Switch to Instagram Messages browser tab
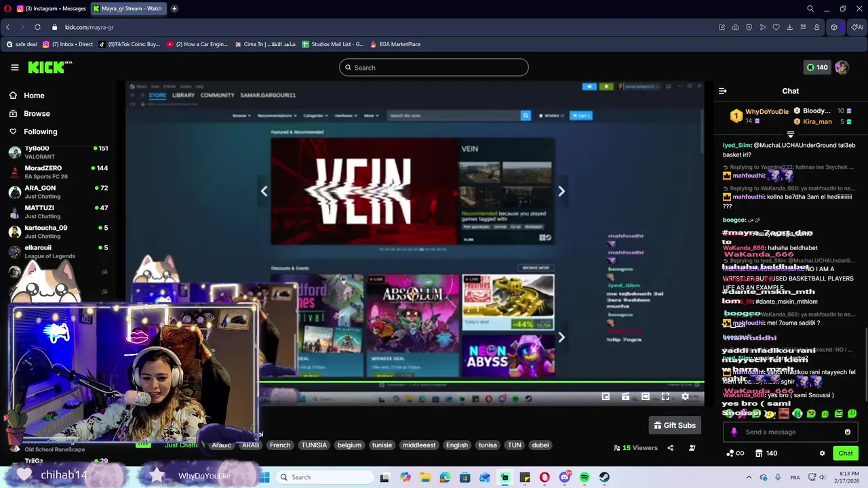 [x=51, y=8]
